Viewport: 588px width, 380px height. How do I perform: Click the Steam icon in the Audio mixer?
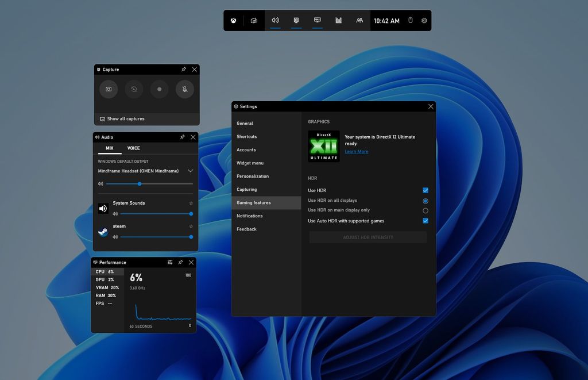(103, 232)
